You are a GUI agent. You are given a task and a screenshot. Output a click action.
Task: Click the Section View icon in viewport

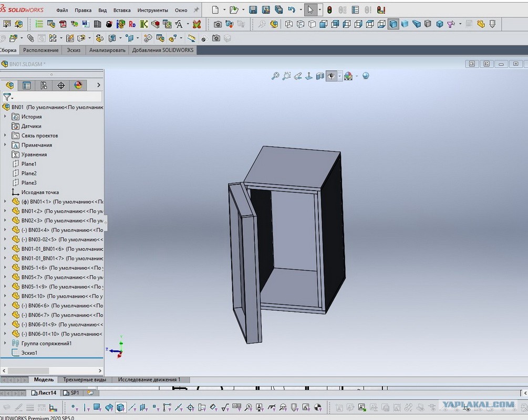tap(320, 76)
